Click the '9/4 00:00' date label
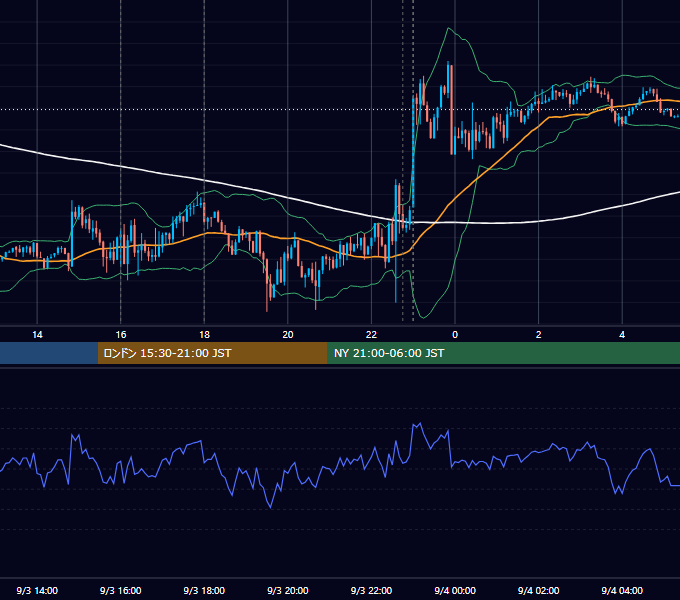680x600 pixels. (455, 591)
